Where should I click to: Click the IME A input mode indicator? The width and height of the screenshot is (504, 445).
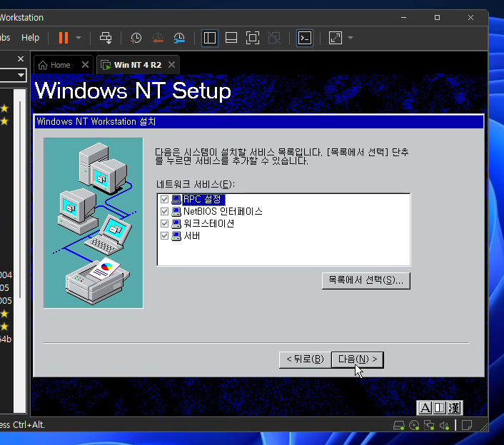click(x=425, y=408)
